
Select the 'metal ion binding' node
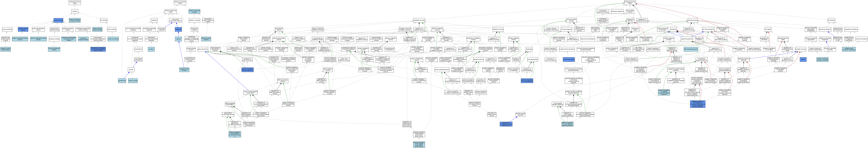click(113, 39)
